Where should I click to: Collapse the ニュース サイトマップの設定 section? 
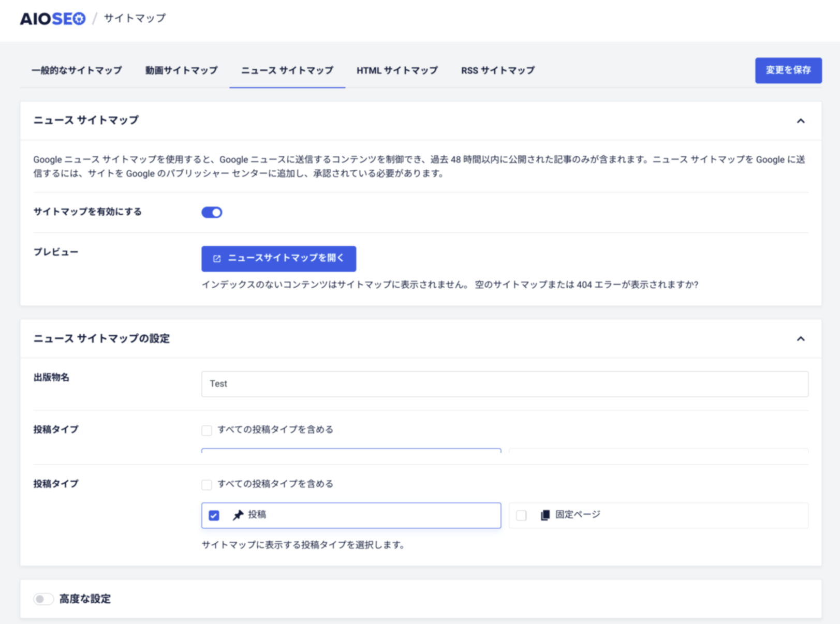pyautogui.click(x=801, y=339)
